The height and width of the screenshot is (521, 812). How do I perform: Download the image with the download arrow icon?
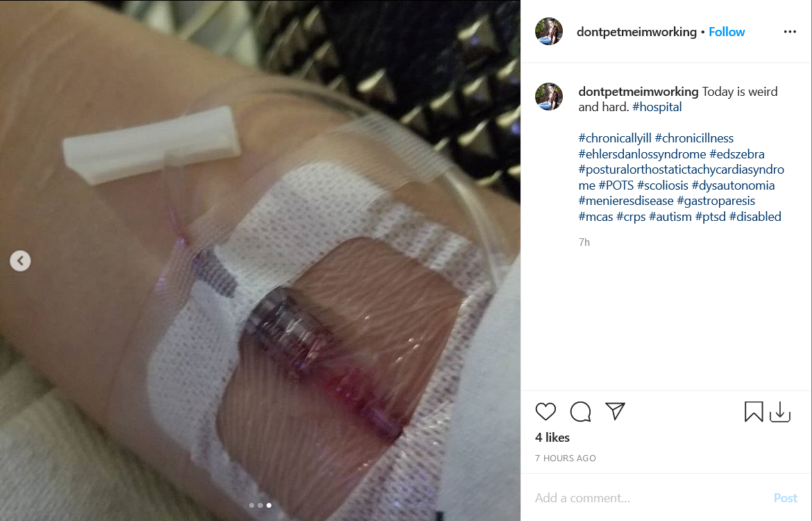[780, 412]
